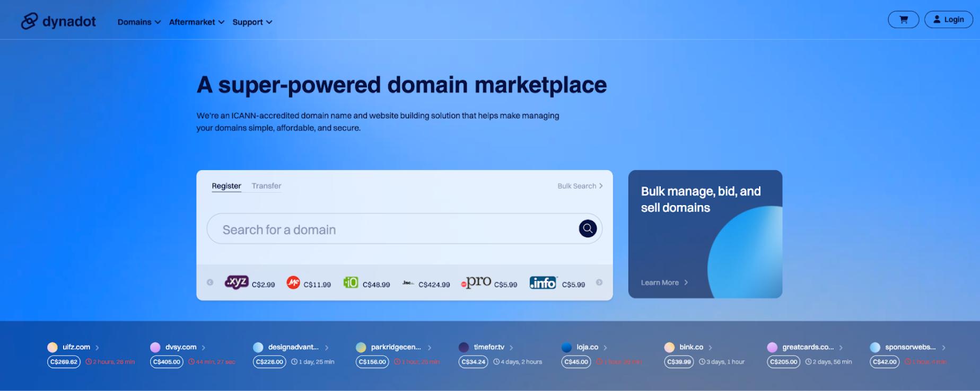The width and height of the screenshot is (980, 391).
Task: Click the C$405.00 price badge
Action: tap(167, 362)
